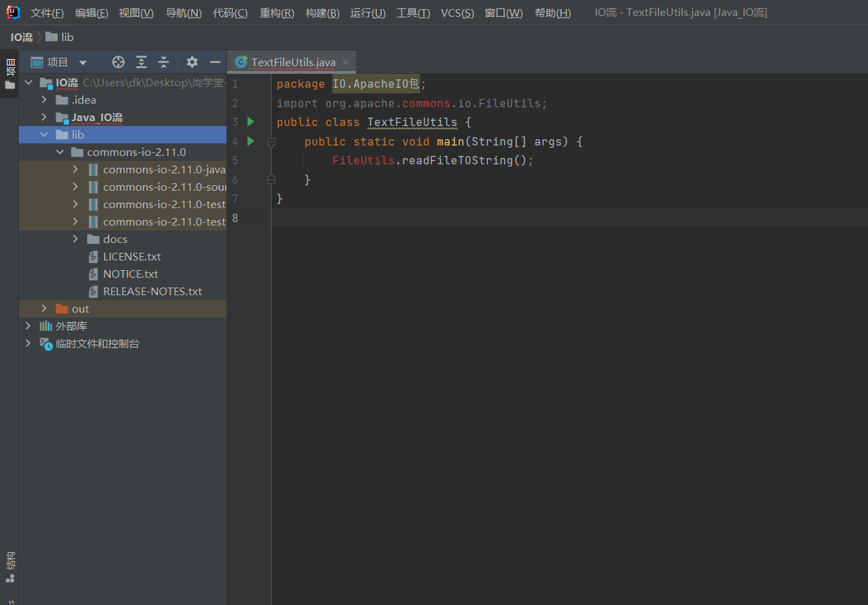The width and height of the screenshot is (868, 605).
Task: Click the fold end marker at line 6
Action: coord(272,180)
